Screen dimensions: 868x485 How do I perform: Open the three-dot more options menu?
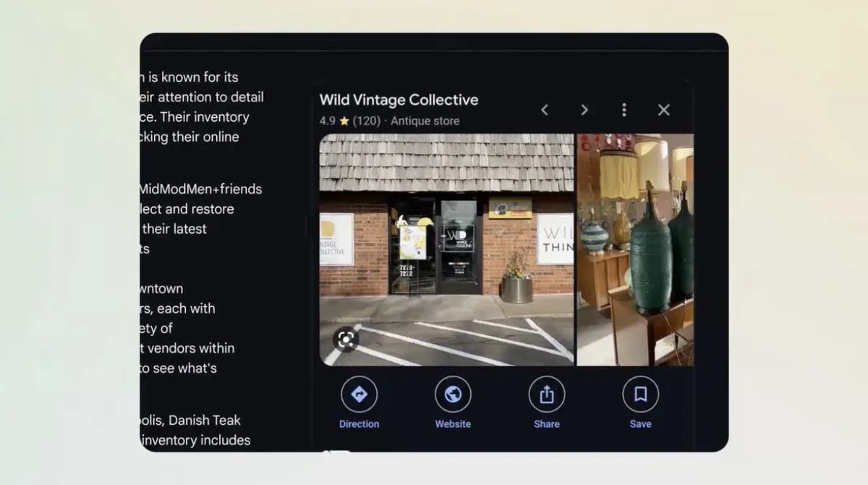coord(624,110)
